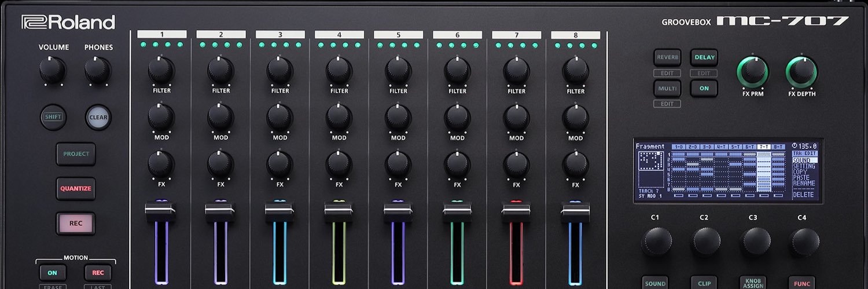Select the highlighted 7-T track tab

[764, 147]
